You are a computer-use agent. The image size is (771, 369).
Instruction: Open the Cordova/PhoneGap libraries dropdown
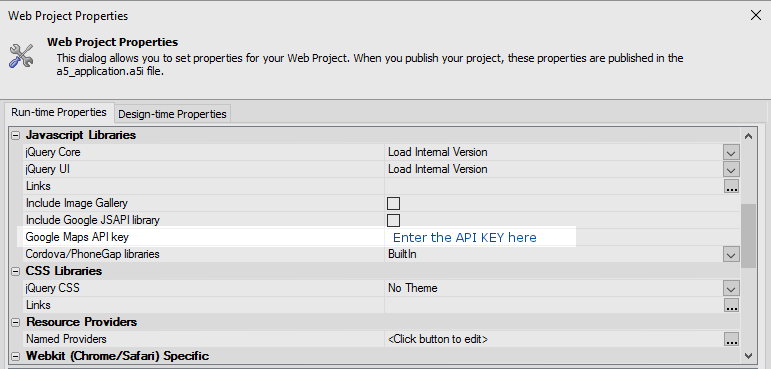(731, 254)
